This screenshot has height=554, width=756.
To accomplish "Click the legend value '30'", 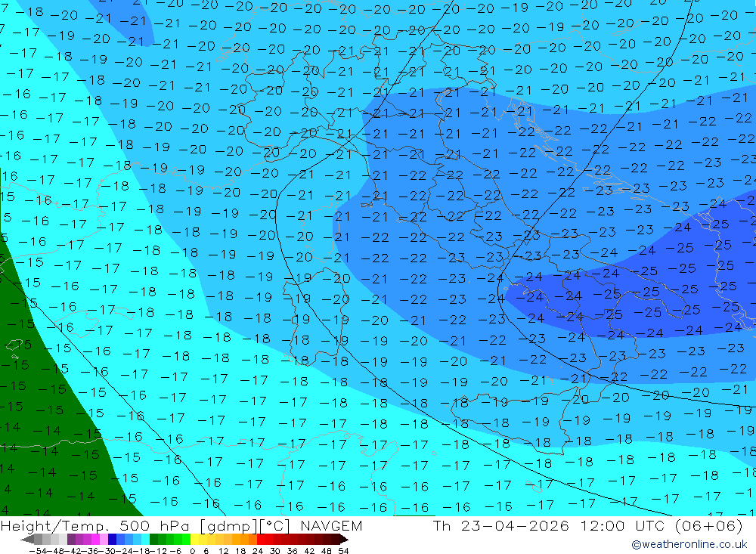I will point(275,551).
